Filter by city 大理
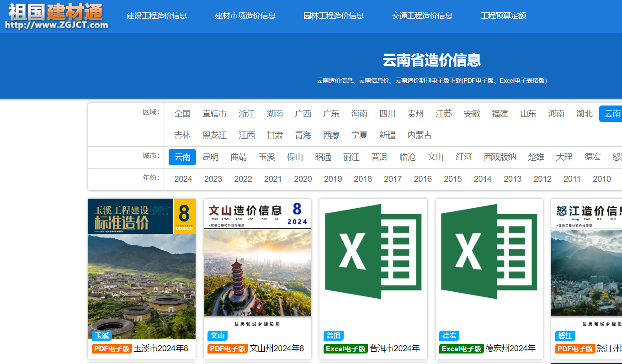 564,157
